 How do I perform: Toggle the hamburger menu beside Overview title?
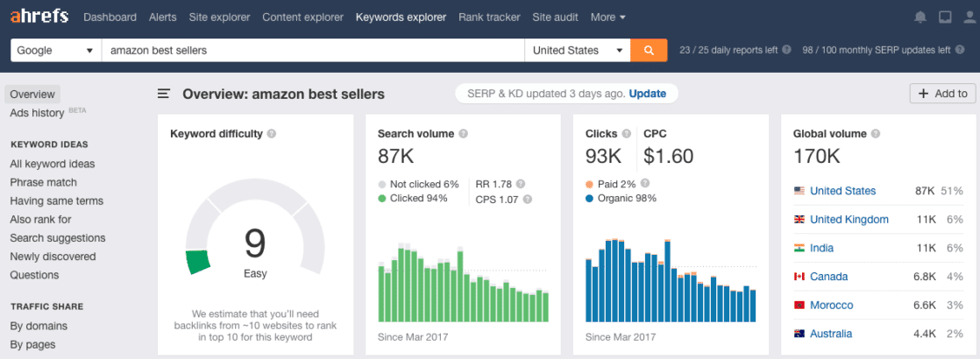tap(164, 94)
